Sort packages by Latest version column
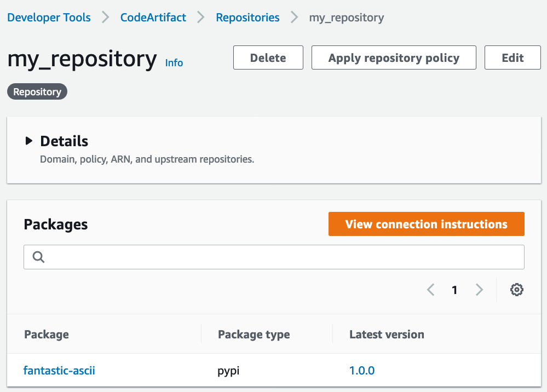547x392 pixels. pyautogui.click(x=387, y=334)
